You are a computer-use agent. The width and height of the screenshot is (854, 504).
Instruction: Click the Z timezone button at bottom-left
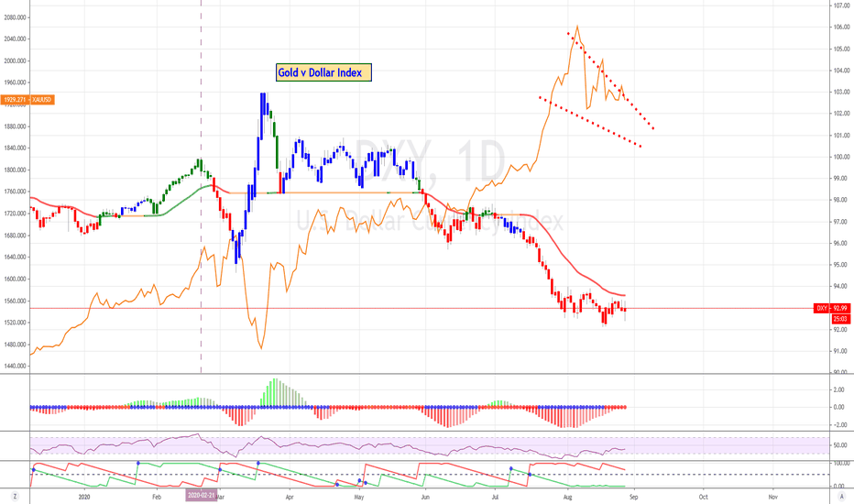tap(15, 497)
